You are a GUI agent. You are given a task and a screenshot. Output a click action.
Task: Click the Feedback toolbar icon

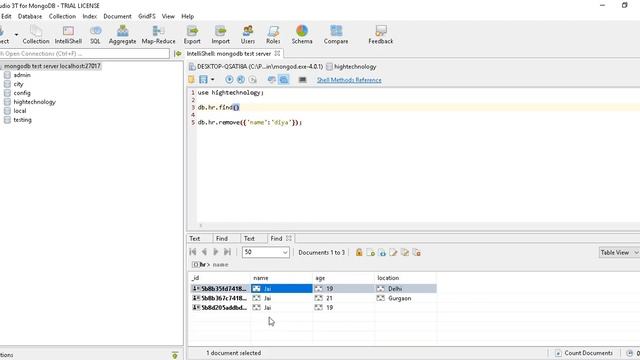click(380, 35)
